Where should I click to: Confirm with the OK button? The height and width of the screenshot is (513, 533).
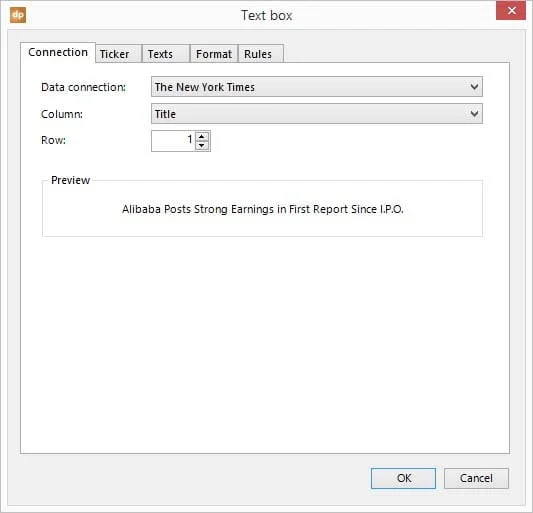(403, 478)
